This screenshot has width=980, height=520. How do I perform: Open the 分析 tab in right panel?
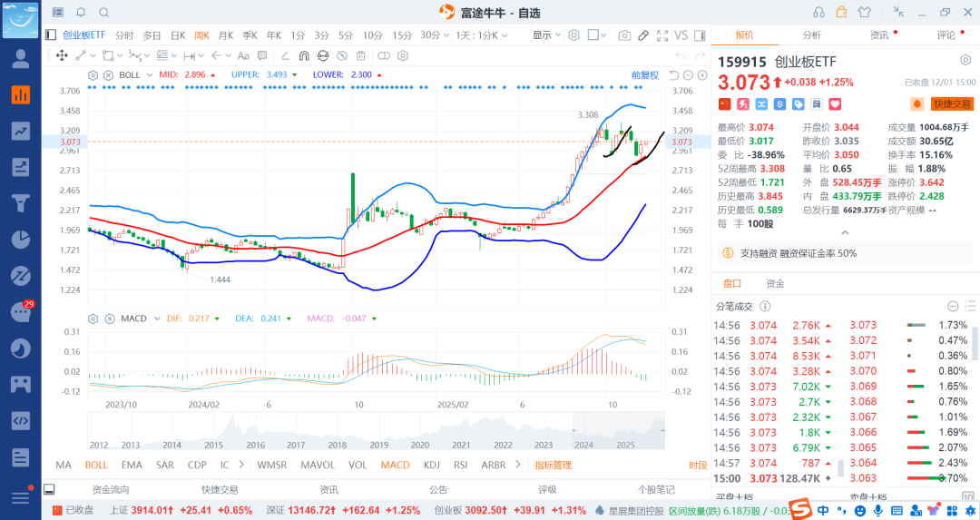point(812,35)
